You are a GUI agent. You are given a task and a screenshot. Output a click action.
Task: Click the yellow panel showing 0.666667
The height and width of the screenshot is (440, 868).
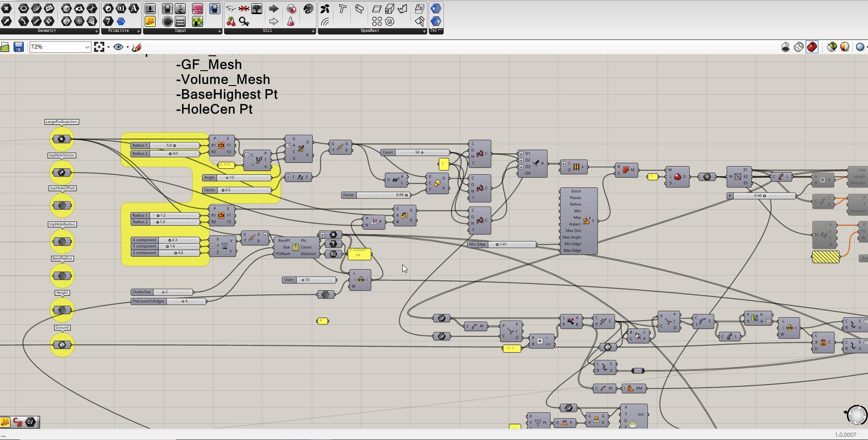point(359,253)
